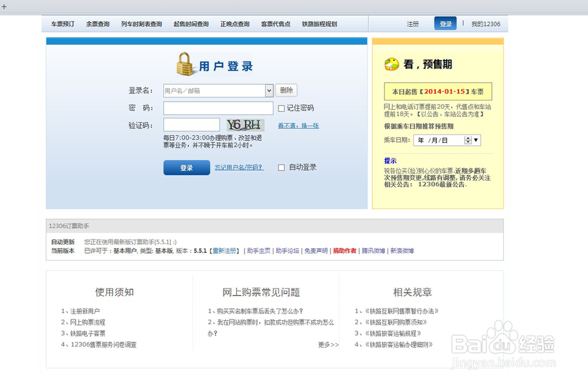Click the 12306订票助手 panel header
The image size is (588, 383).
coord(275,226)
